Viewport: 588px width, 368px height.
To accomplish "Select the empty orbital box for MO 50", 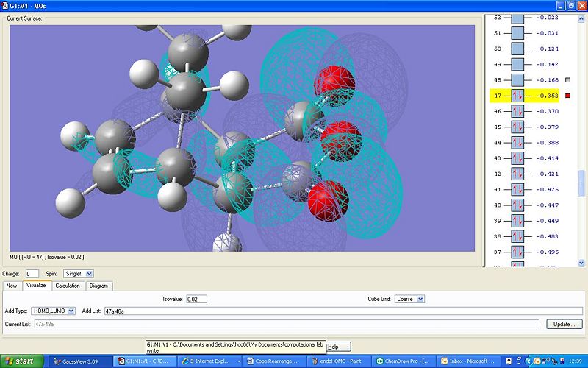I will click(x=517, y=49).
